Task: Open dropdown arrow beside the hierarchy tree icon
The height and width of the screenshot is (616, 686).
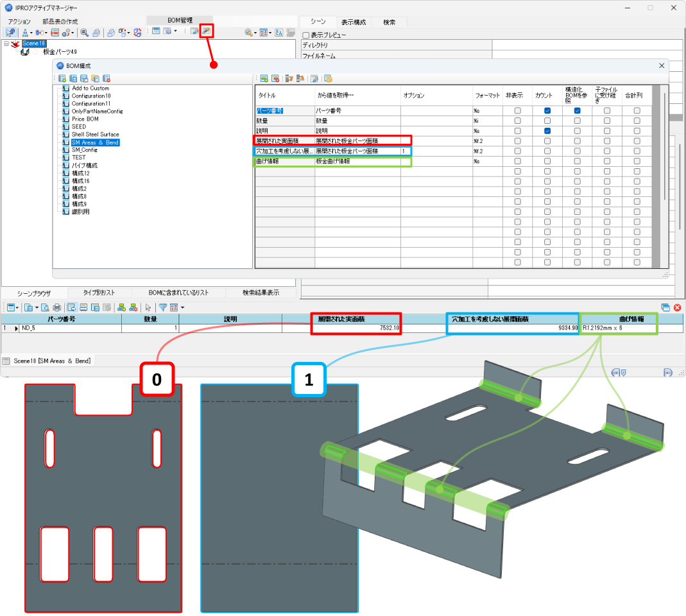Action: click(x=31, y=33)
